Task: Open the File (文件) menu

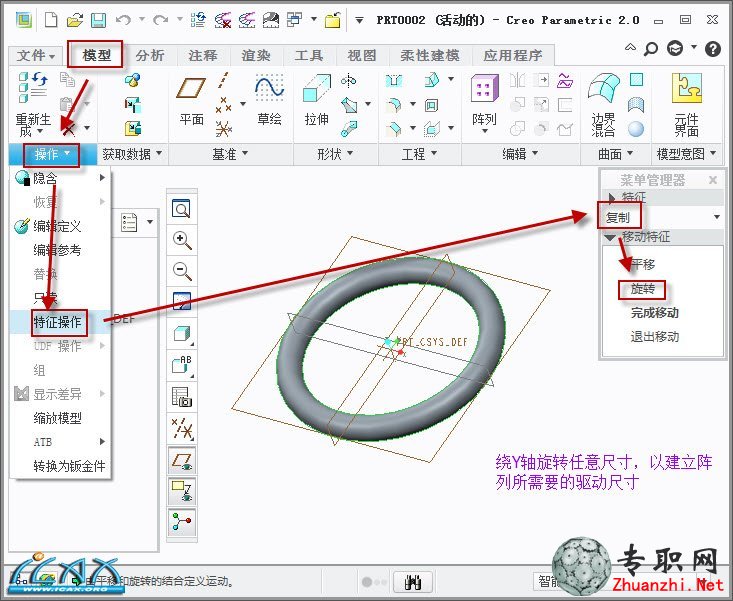Action: [36, 56]
